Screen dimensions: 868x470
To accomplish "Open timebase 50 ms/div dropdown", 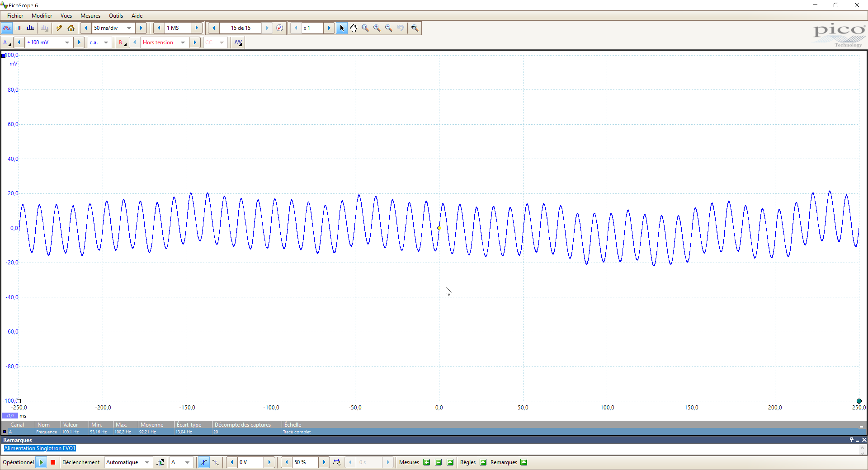I will click(x=129, y=28).
